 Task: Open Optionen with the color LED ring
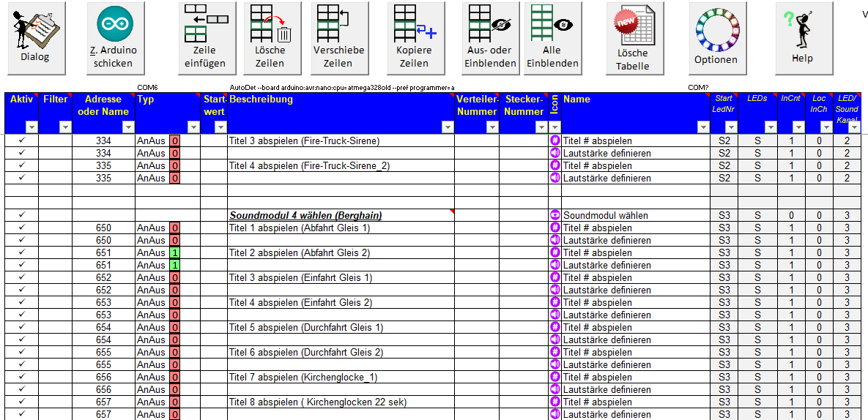(716, 38)
